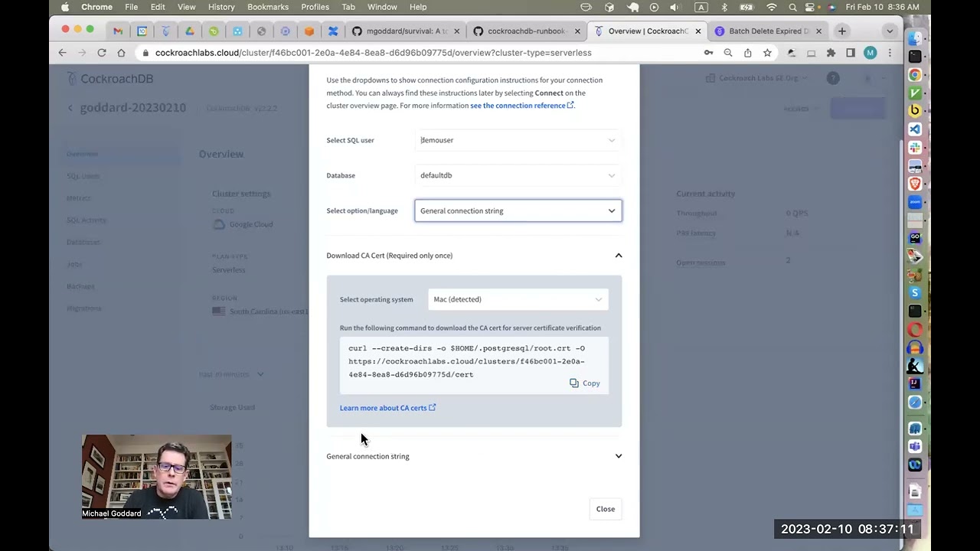Click the share page icon

747,53
